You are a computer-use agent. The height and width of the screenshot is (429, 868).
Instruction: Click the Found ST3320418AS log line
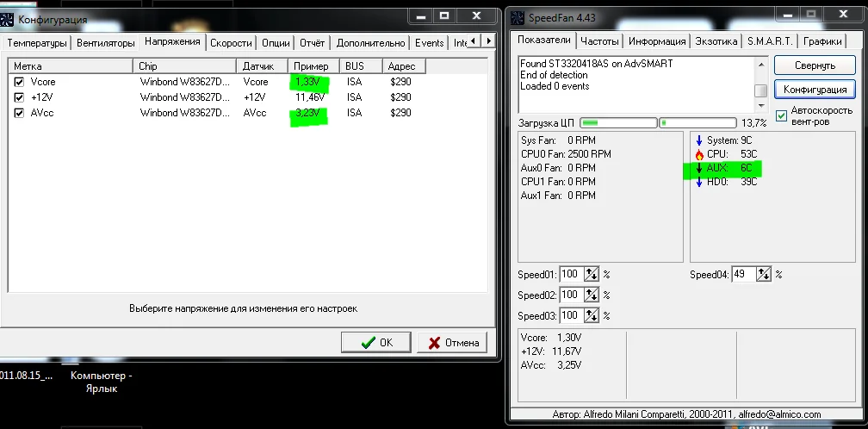(x=596, y=64)
